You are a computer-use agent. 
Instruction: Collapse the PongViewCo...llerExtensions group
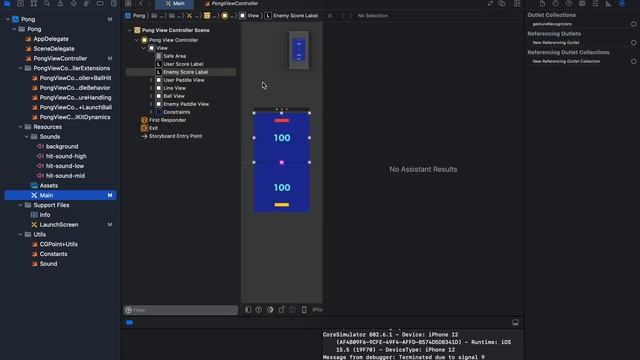click(20, 68)
